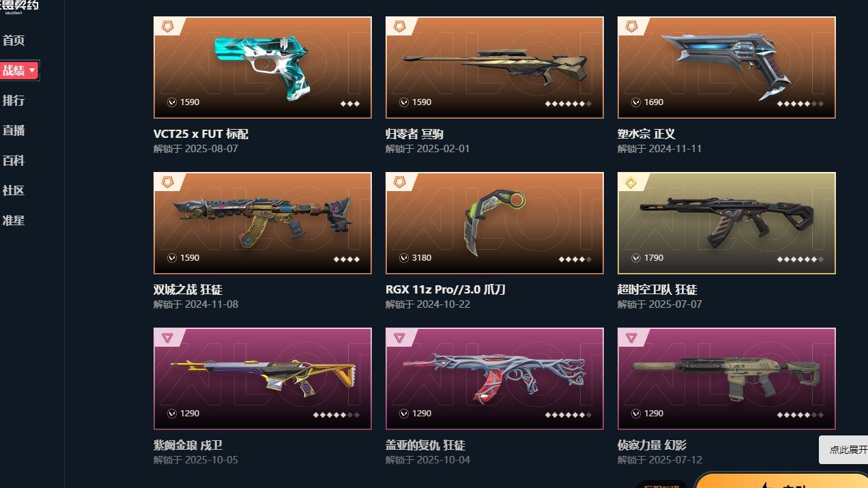This screenshot has height=488, width=868.
Task: Click the 双城之战 狂徒 skin title
Action: click(x=188, y=289)
